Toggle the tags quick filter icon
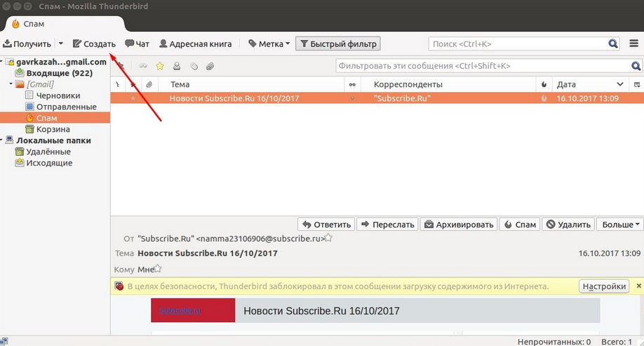 pyautogui.click(x=194, y=66)
